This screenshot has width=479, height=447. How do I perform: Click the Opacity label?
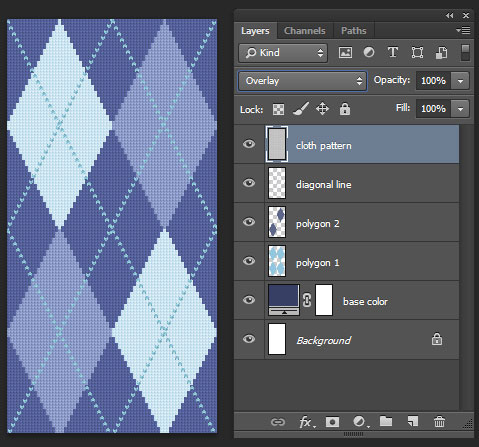click(391, 80)
